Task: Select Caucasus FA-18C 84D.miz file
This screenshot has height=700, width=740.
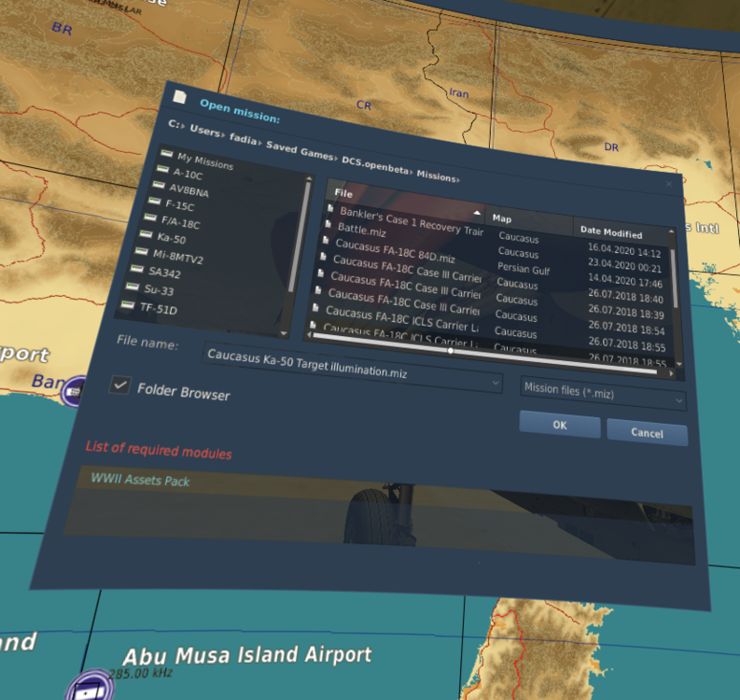Action: [395, 251]
